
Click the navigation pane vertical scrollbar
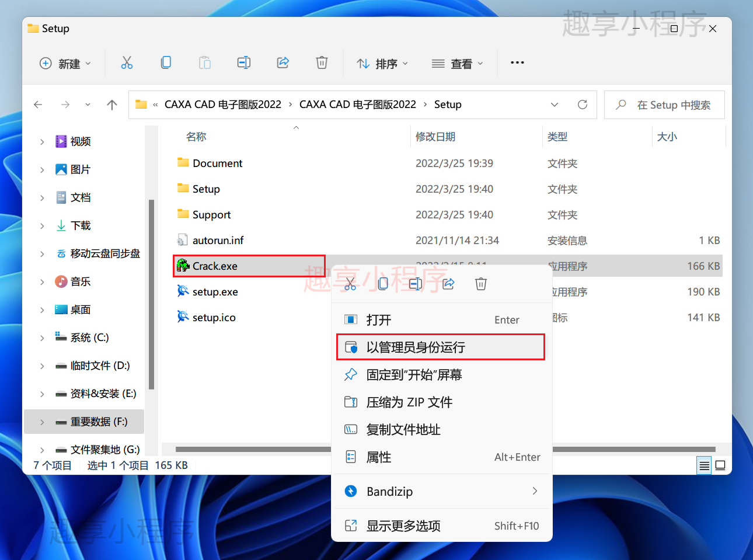tap(151, 294)
